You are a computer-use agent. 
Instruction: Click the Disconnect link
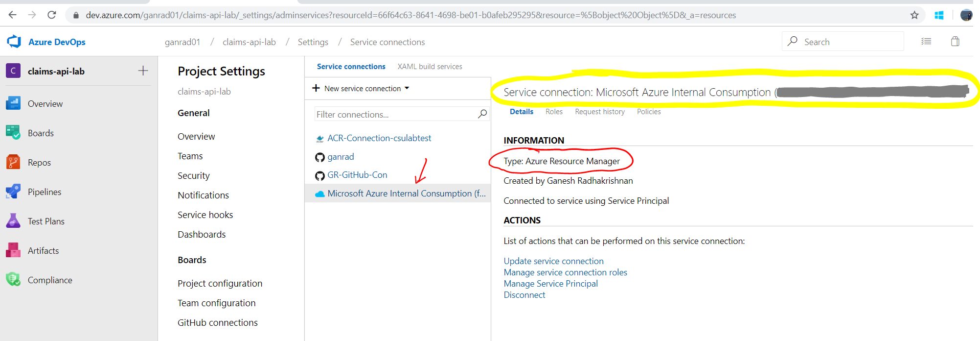tap(524, 295)
